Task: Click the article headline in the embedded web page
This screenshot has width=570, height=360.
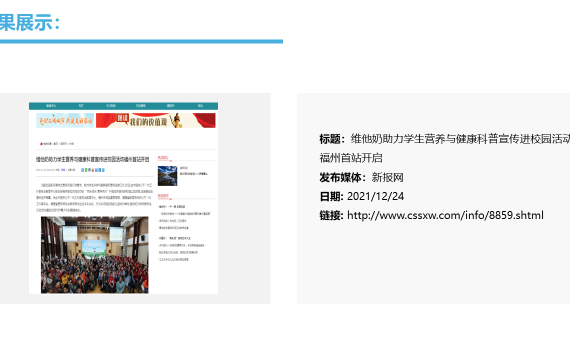Action: point(93,159)
